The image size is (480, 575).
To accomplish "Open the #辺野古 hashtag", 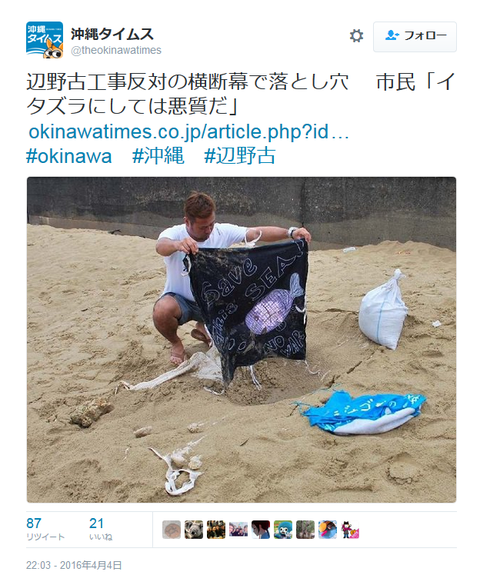I will click(240, 156).
